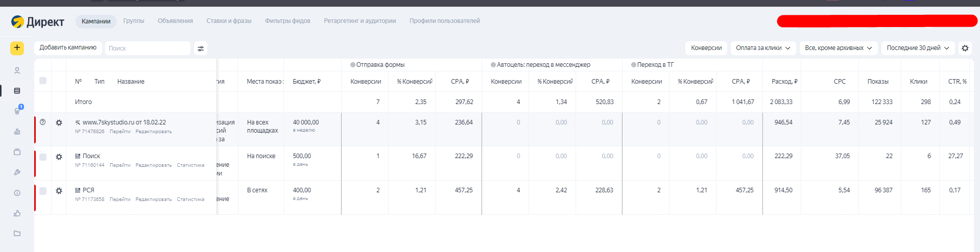Open the Поиск campaign name
This screenshot has width=980, height=252.
[91, 156]
